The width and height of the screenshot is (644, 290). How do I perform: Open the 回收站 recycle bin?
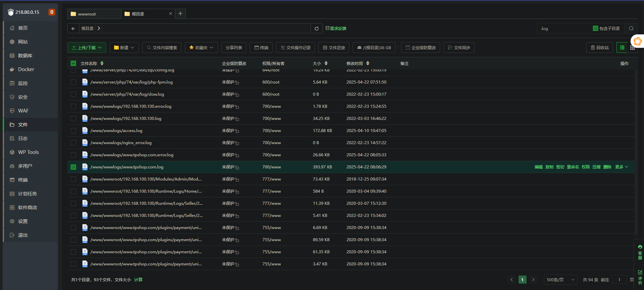pyautogui.click(x=600, y=47)
